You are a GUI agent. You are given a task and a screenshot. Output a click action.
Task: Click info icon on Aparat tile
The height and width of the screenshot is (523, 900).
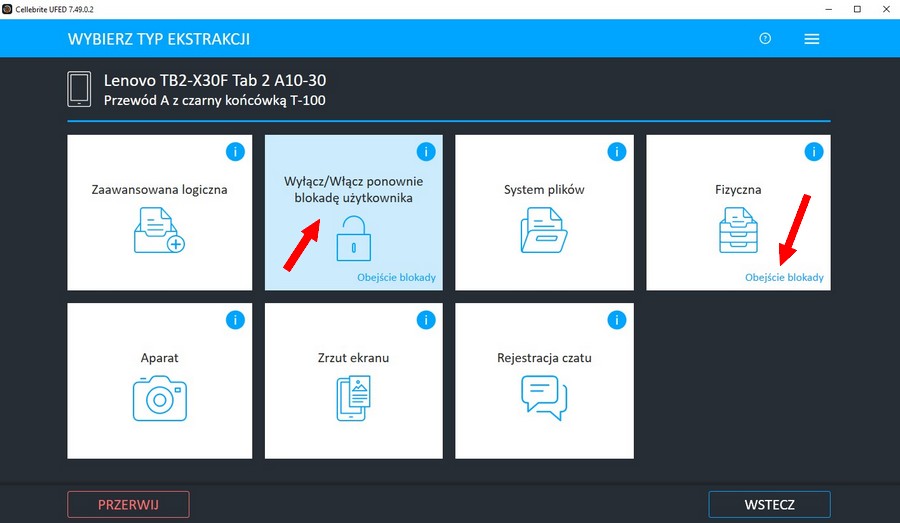pos(235,320)
